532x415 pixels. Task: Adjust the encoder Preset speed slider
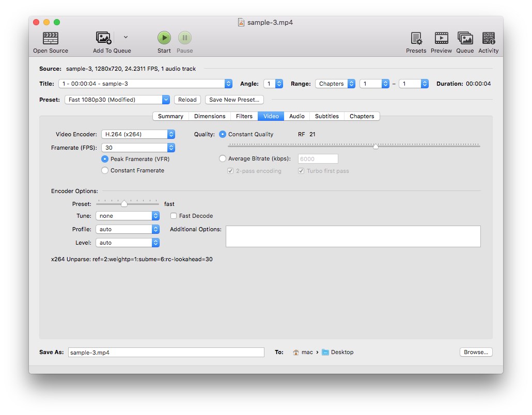(x=126, y=203)
